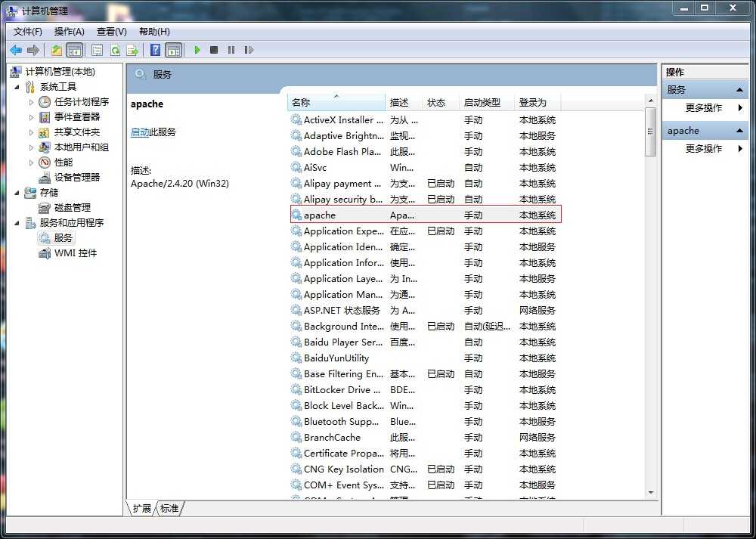Click the scrollbar up arrow in services list

coord(650,101)
